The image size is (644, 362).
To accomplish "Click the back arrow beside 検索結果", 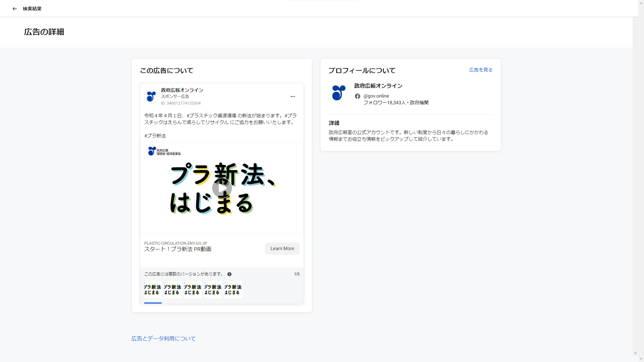I will pos(14,9).
